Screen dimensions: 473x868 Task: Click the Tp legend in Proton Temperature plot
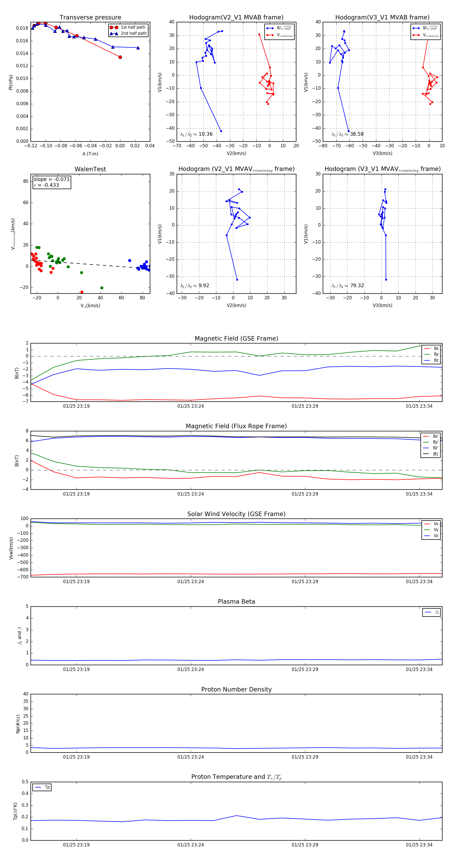pyautogui.click(x=42, y=787)
